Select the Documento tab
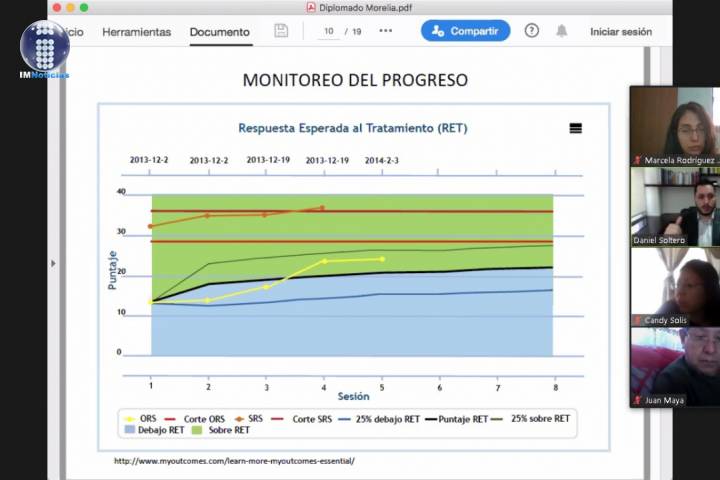Image resolution: width=720 pixels, height=480 pixels. (219, 32)
